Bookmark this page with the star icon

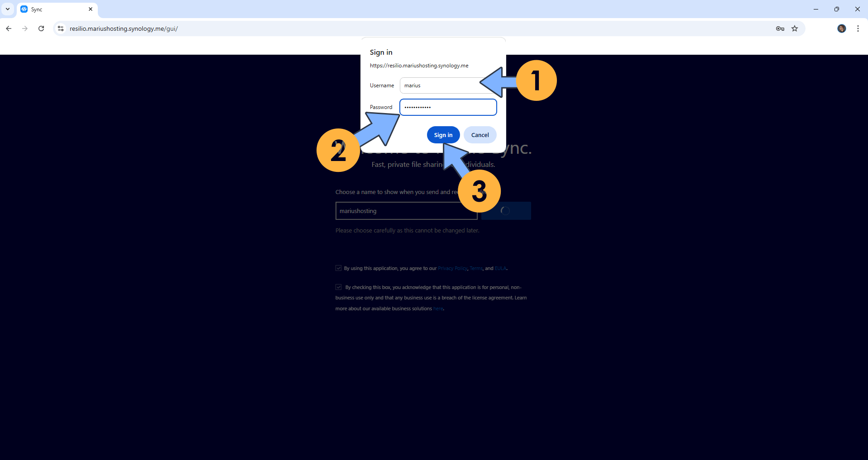pos(795,28)
